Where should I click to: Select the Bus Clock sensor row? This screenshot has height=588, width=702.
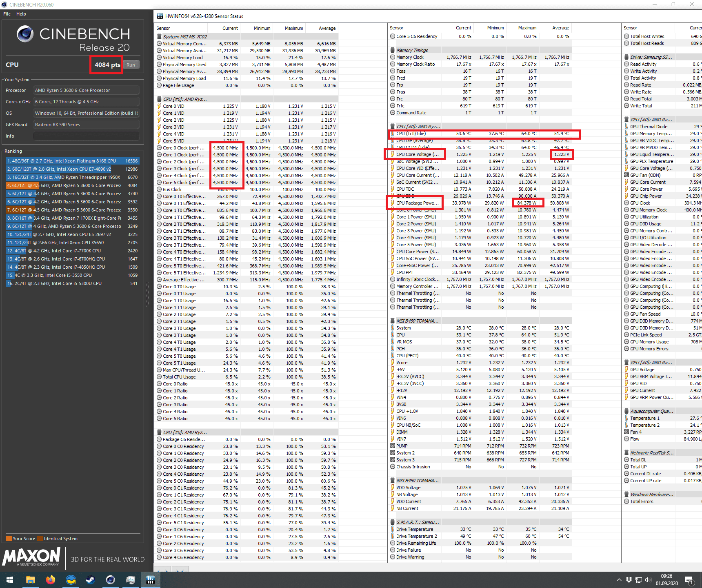coord(247,189)
